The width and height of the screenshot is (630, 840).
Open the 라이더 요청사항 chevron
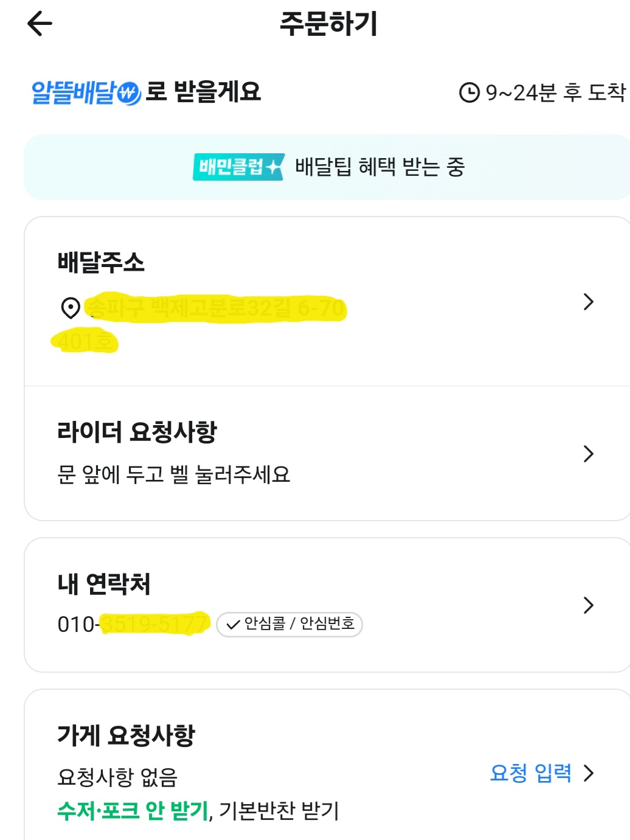(588, 454)
